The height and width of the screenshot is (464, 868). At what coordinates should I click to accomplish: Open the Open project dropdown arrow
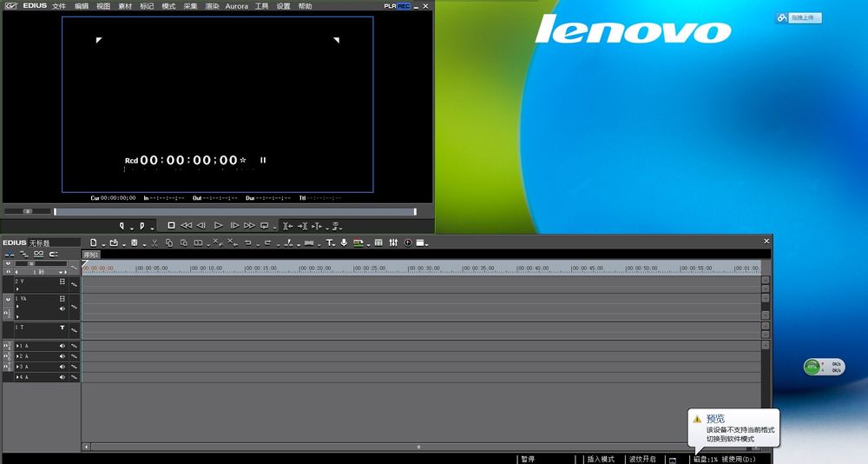124,244
